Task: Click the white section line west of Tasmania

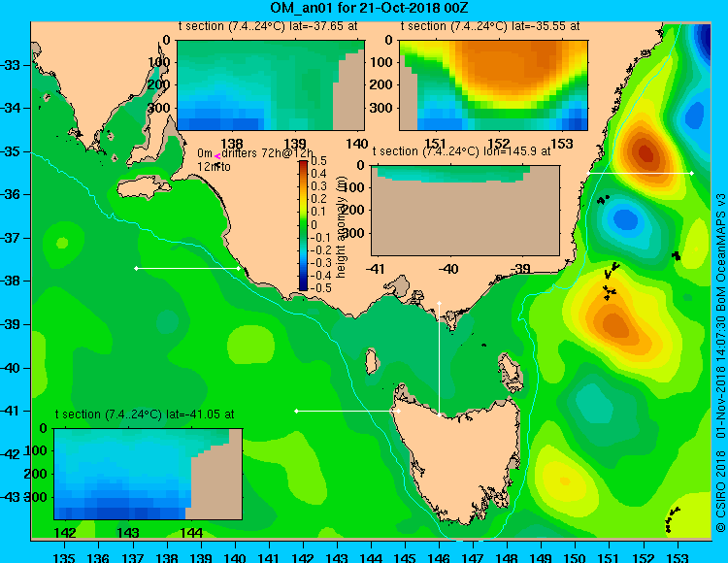Action: tap(347, 412)
